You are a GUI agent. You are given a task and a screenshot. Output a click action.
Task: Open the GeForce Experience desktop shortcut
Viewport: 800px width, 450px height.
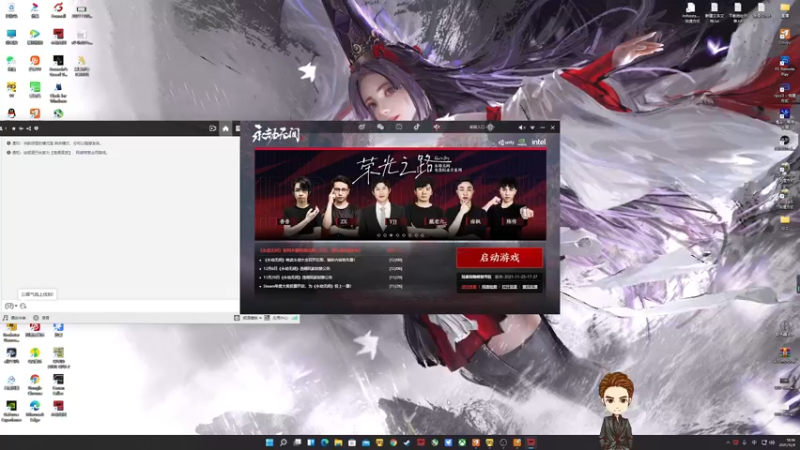(x=11, y=411)
